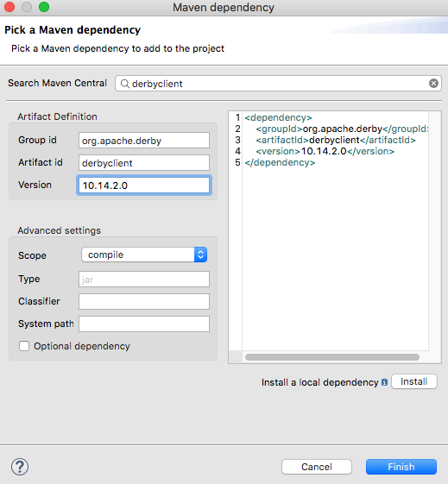448x484 pixels.
Task: Click the horizontal scrollbar of XML preview
Action: click(x=332, y=357)
